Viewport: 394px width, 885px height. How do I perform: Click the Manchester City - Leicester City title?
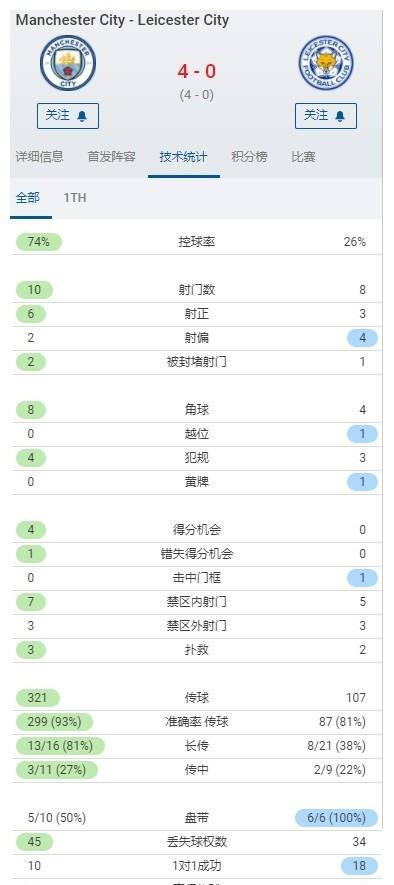coord(122,20)
